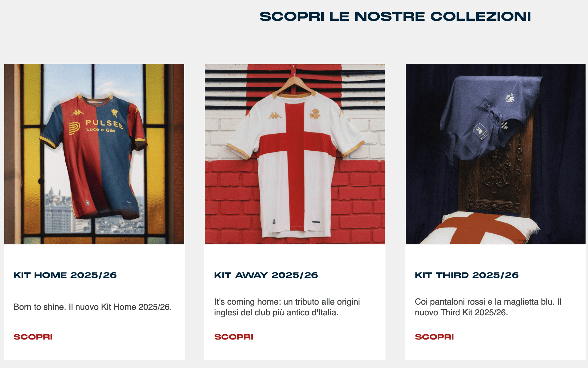Open the Kit Away 2025/26 SCOPRI link
The image size is (588, 368).
coord(234,337)
